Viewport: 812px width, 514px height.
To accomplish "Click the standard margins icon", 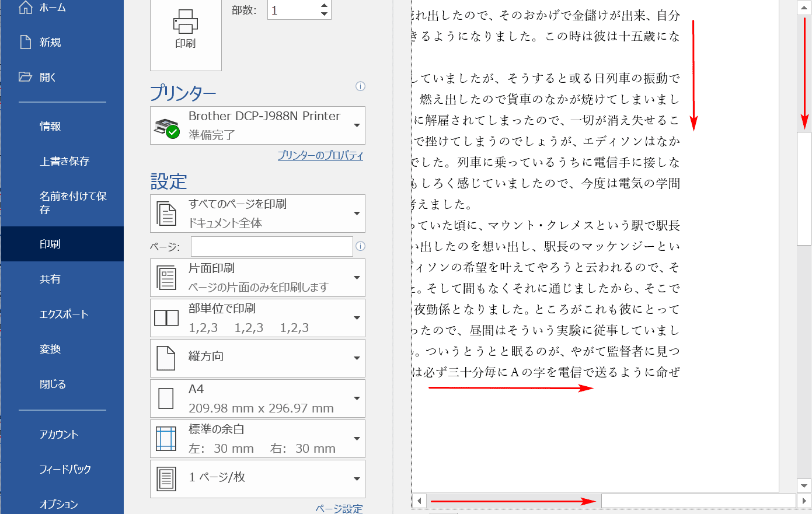I will point(166,439).
